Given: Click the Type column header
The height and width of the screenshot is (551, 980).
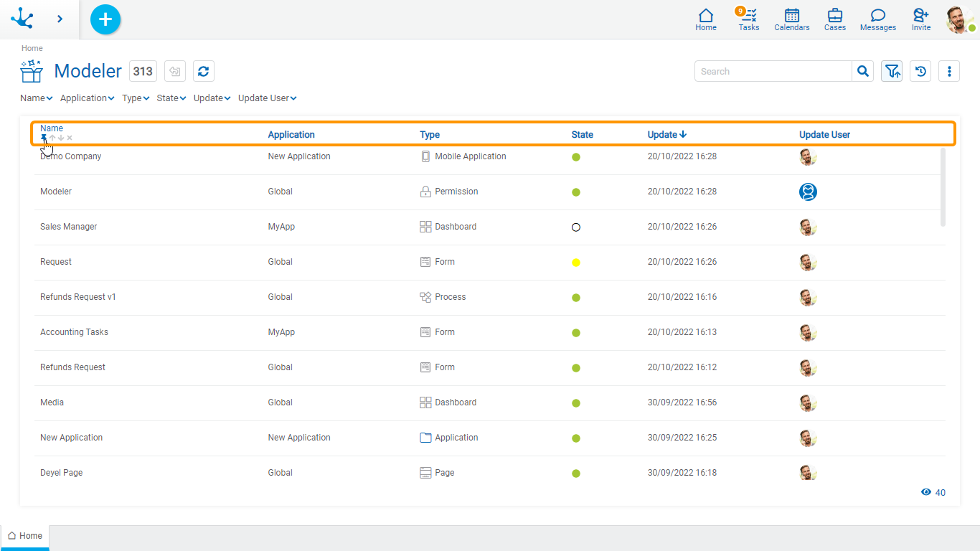Looking at the screenshot, I should [x=430, y=134].
